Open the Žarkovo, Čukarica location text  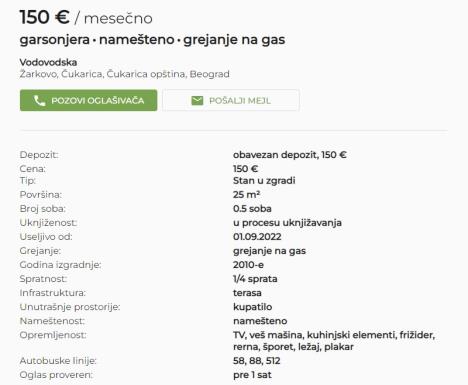[124, 74]
